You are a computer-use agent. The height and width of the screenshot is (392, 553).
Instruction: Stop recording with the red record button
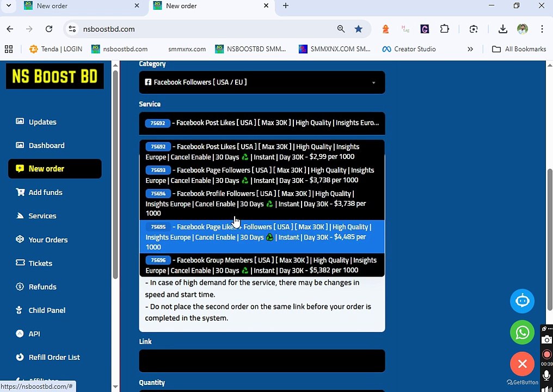pos(546,354)
